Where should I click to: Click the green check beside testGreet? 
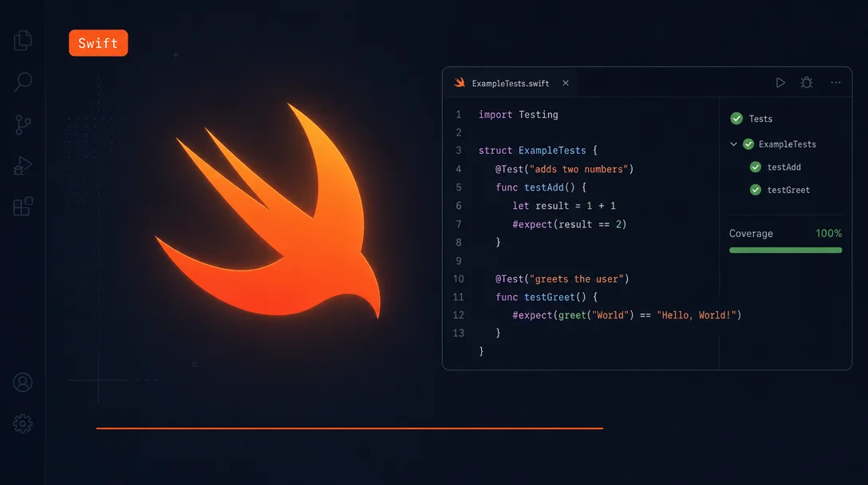tap(756, 190)
